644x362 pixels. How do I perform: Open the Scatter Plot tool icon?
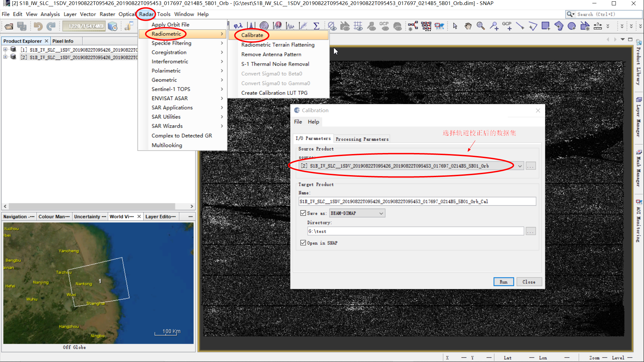tap(303, 26)
